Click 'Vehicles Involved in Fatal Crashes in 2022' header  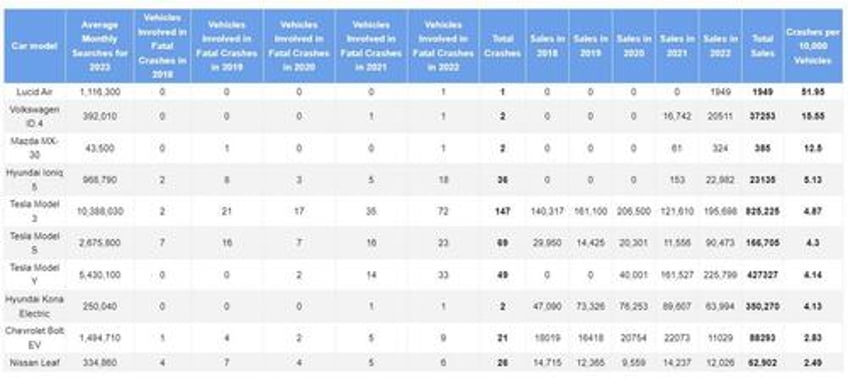tap(443, 47)
